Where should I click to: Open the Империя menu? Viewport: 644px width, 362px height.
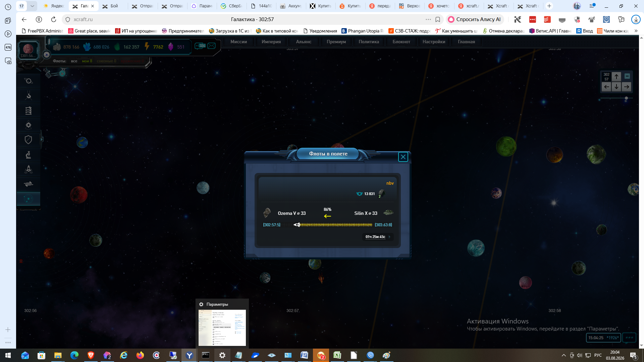pos(271,42)
